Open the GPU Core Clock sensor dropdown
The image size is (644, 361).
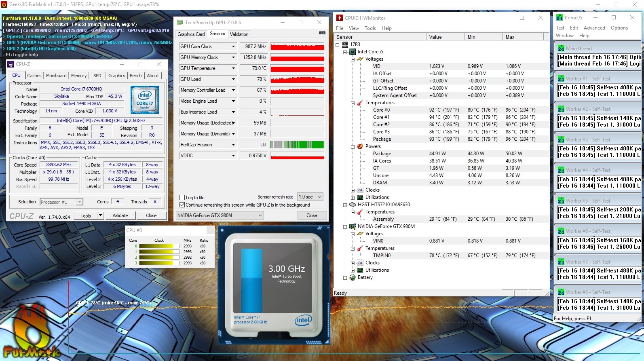(x=233, y=46)
